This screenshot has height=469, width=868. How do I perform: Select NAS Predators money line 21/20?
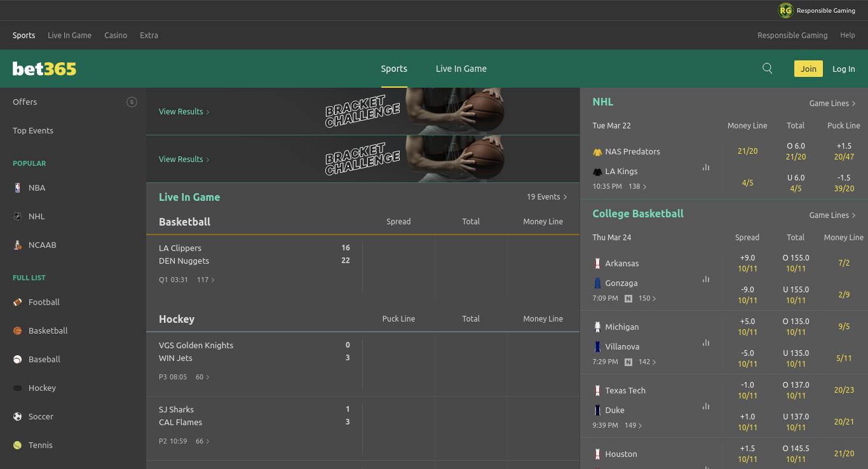(748, 151)
